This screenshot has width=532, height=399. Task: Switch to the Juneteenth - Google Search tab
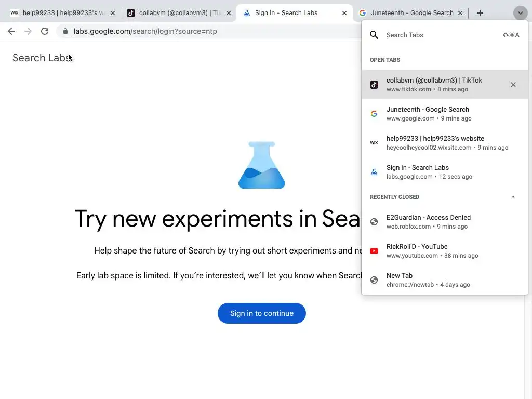point(411,13)
